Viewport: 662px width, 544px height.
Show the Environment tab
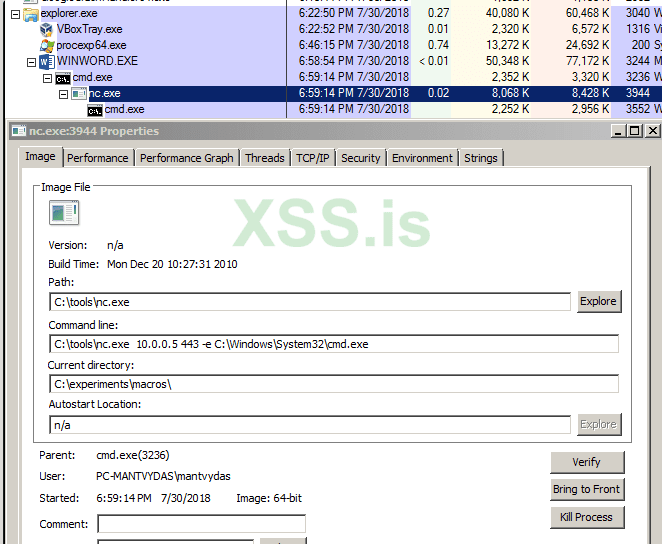(x=422, y=158)
